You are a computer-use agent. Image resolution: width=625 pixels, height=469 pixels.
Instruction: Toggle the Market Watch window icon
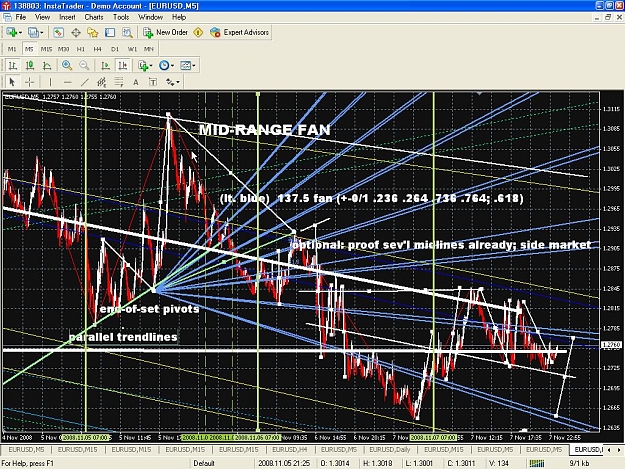(x=59, y=32)
